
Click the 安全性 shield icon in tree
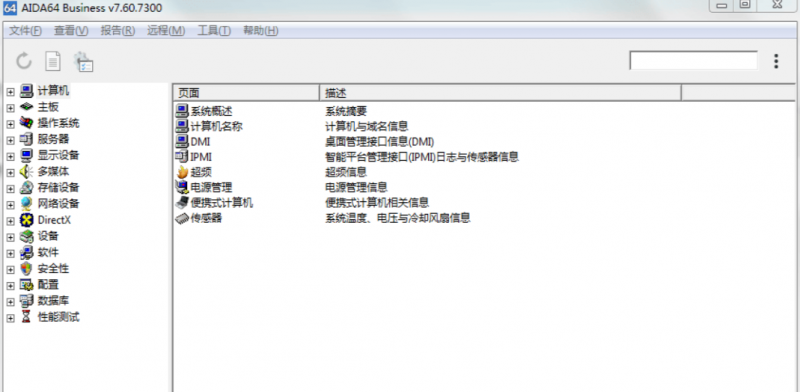coord(27,268)
